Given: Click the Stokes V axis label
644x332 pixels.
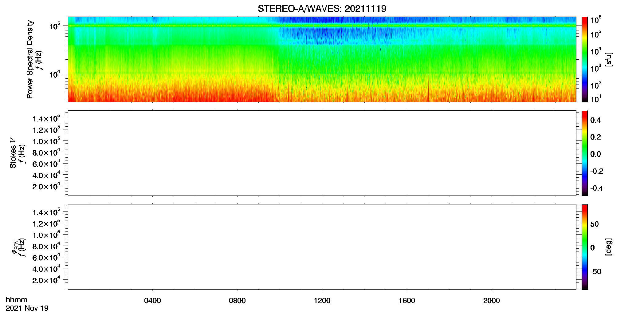Looking at the screenshot, I should [x=13, y=153].
